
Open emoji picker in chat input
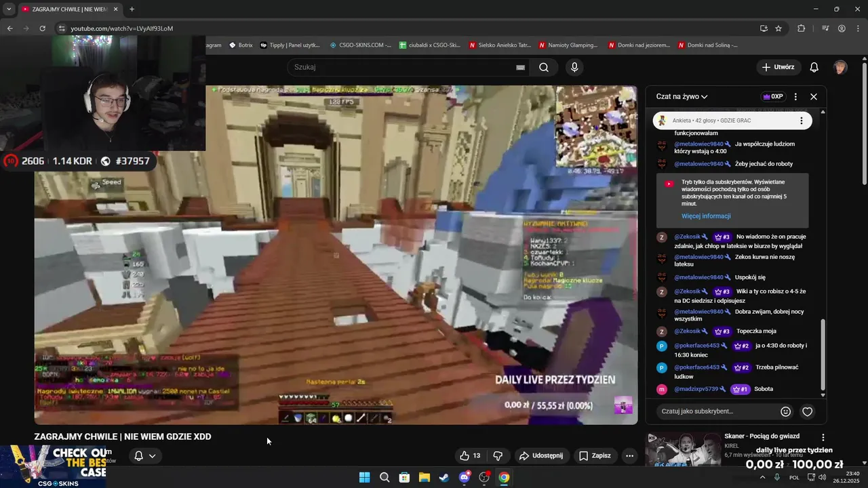click(x=785, y=411)
